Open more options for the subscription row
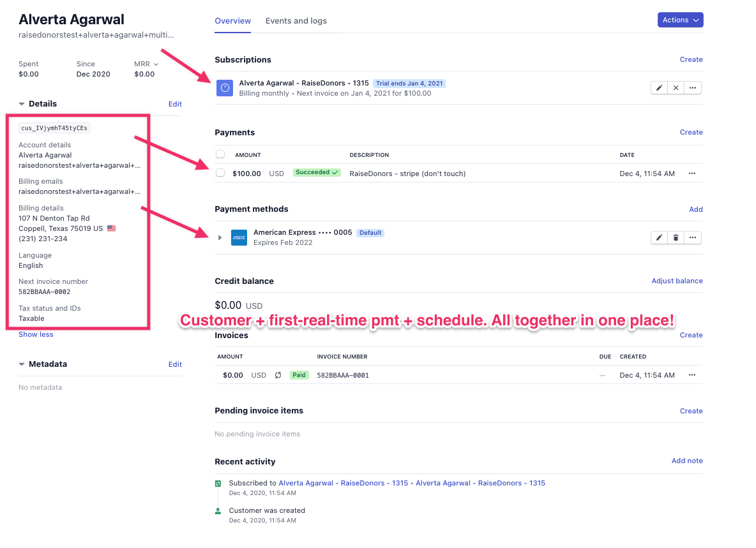Viewport: 756px width, 548px height. point(693,88)
